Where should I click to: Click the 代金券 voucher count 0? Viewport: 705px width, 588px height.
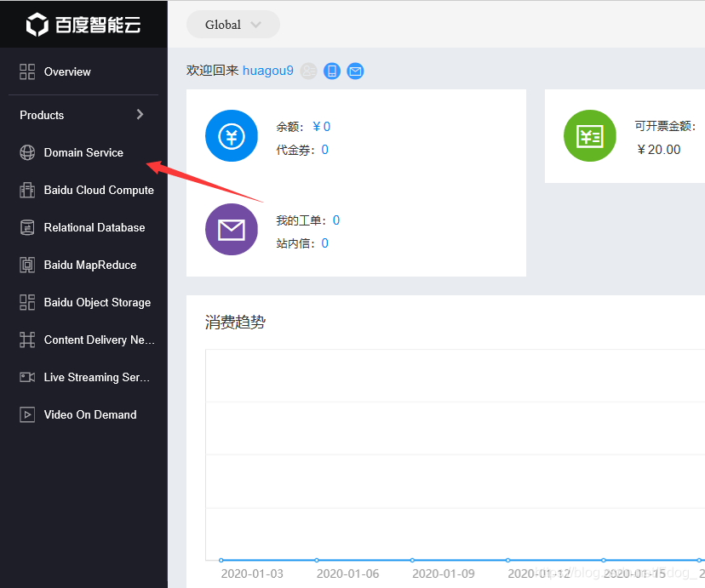pyautogui.click(x=324, y=150)
